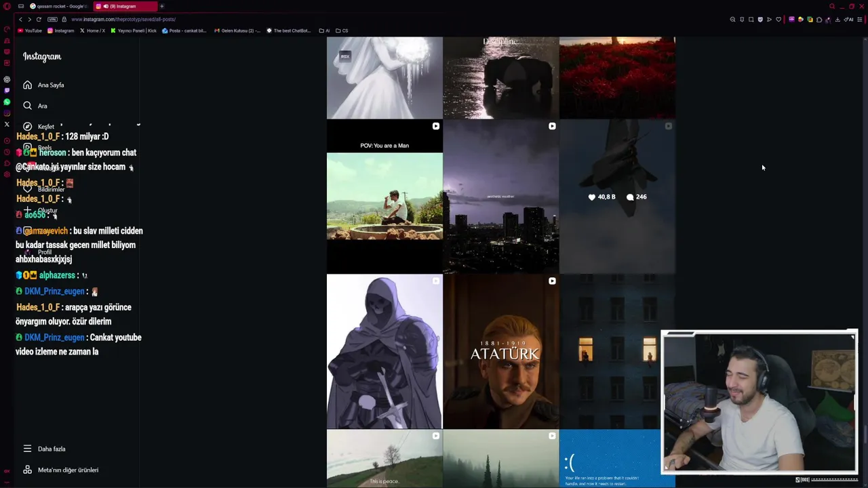
Task: Open the bride with bouquet saved post
Action: [x=384, y=78]
